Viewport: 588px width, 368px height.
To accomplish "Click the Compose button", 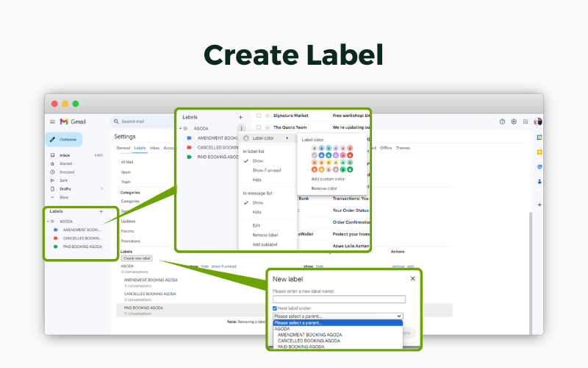I will [65, 139].
